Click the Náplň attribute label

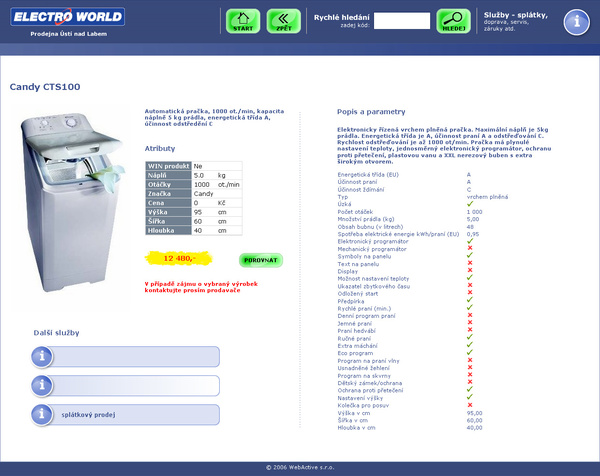pyautogui.click(x=168, y=175)
